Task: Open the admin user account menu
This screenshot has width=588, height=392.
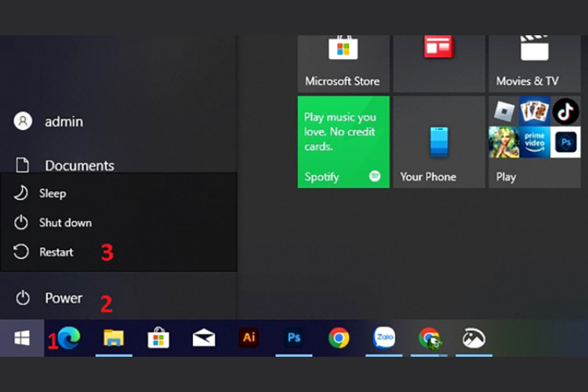Action: coord(63,122)
